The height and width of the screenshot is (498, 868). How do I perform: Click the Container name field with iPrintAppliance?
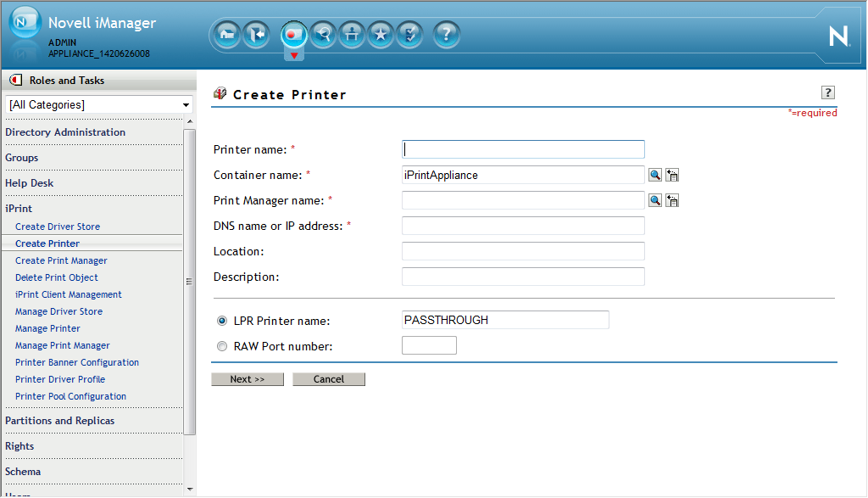pos(523,175)
